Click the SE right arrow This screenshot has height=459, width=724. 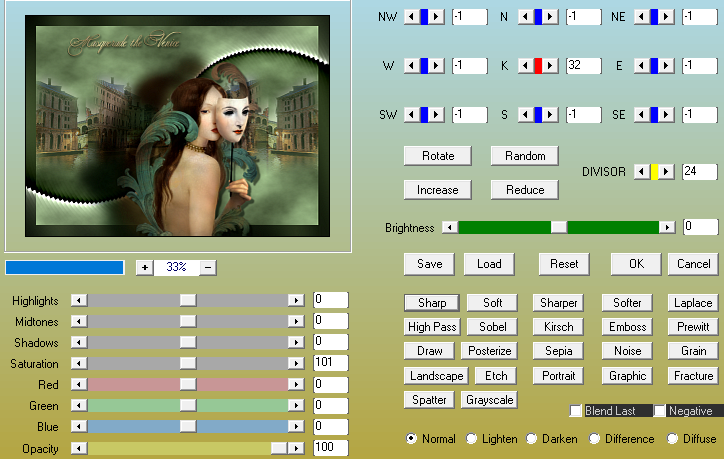[x=666, y=115]
